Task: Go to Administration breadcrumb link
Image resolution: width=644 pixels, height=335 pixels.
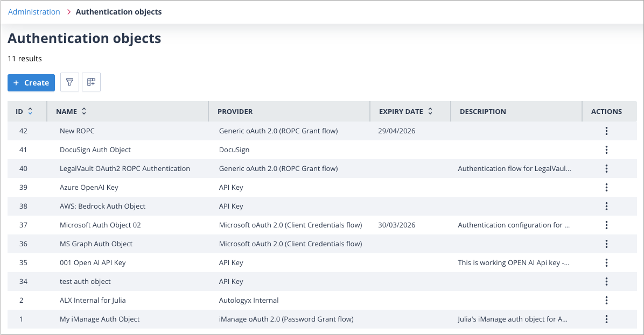Action: (x=34, y=12)
